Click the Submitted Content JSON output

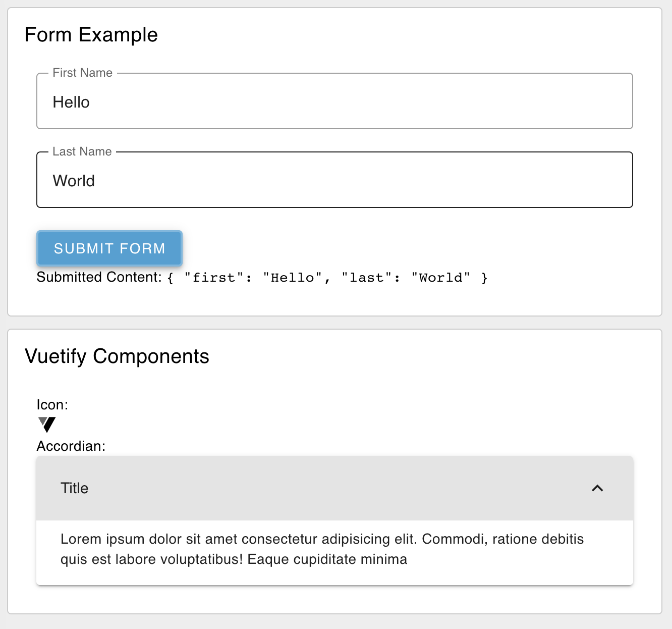pos(327,278)
